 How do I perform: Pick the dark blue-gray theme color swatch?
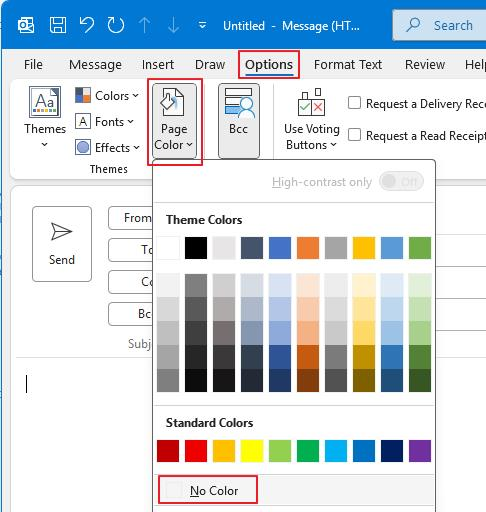(x=252, y=248)
